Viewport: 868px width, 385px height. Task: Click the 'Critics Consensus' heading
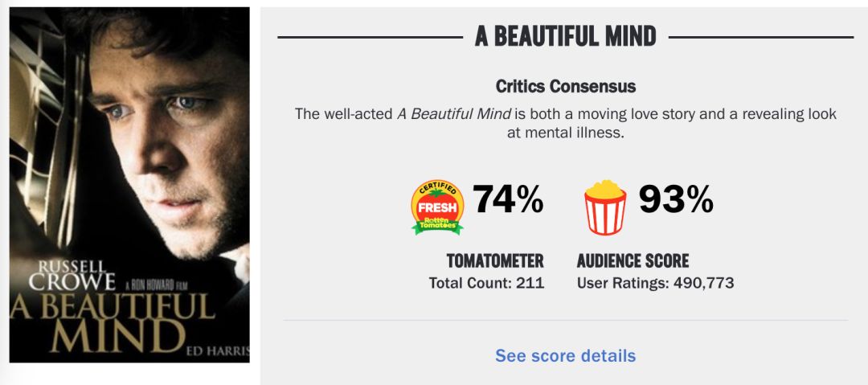point(565,86)
